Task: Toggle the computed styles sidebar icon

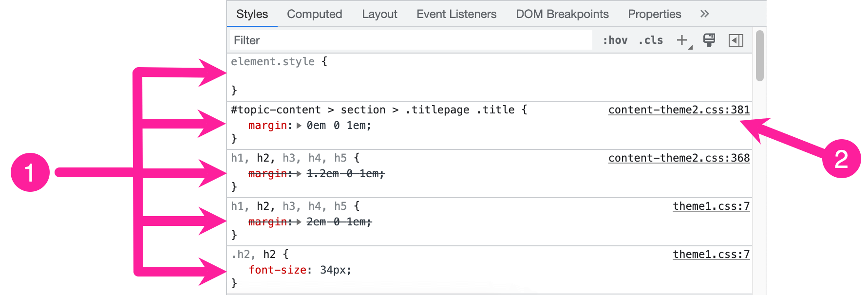Action: point(736,40)
